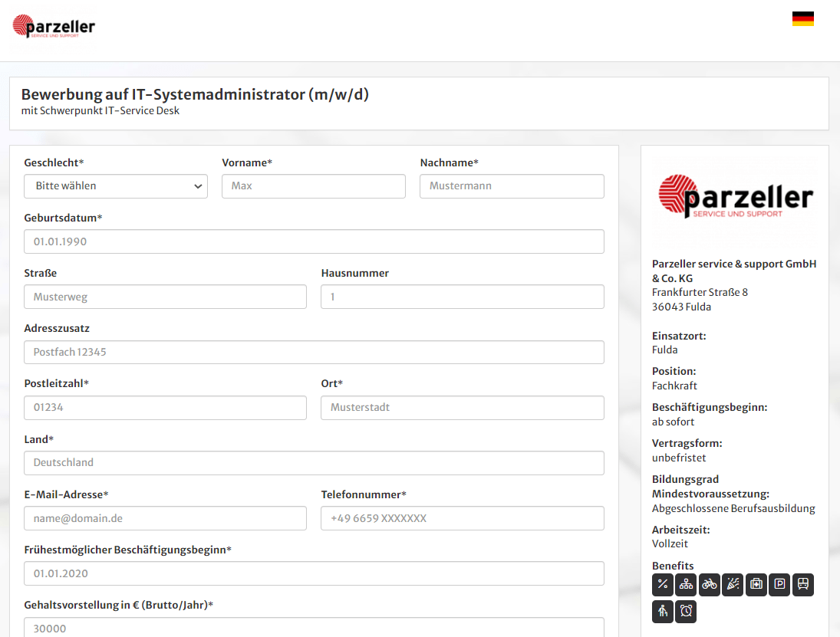Click the parking space benefit icon
The width and height of the screenshot is (840, 637).
coord(779,584)
